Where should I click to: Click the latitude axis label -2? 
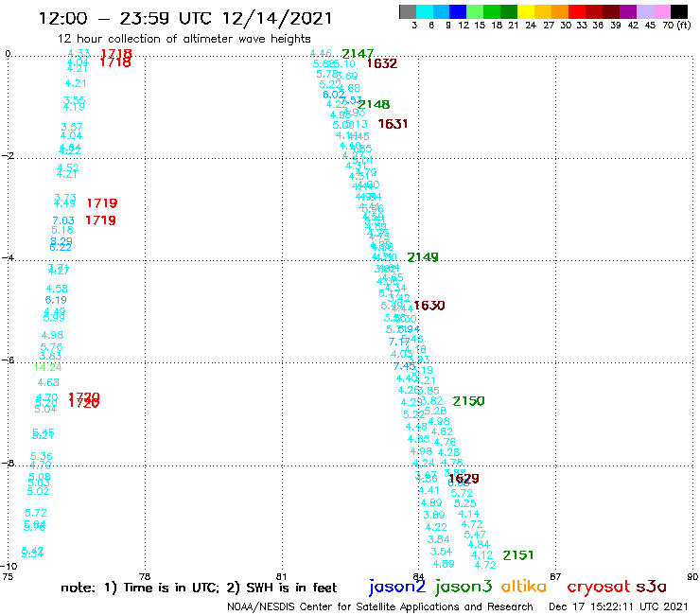8,156
